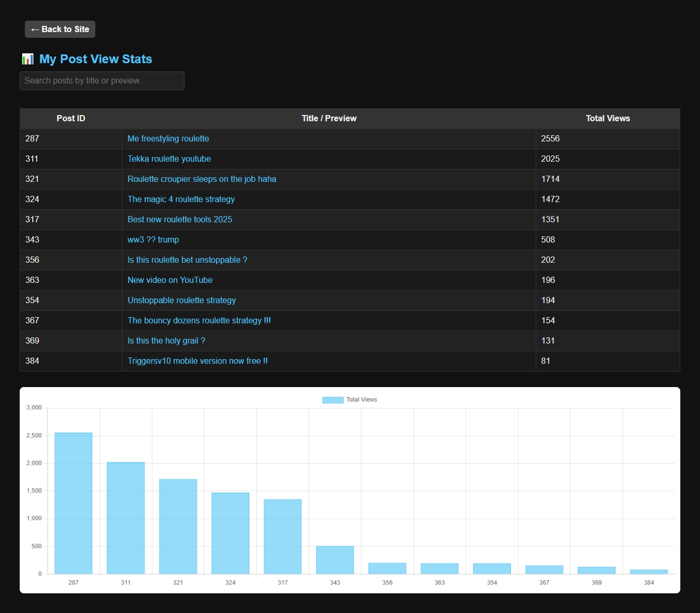Open 'New video on YouTube' post
700x613 pixels.
click(170, 280)
